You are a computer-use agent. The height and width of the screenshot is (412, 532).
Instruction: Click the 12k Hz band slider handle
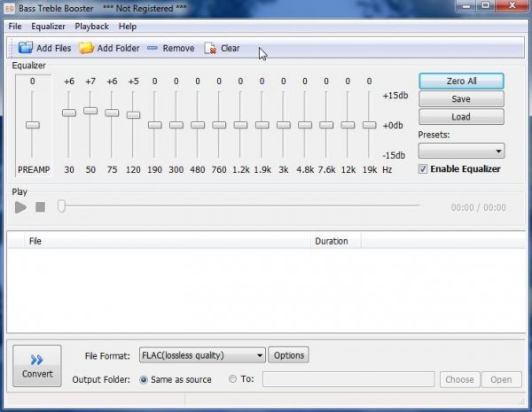coord(348,125)
